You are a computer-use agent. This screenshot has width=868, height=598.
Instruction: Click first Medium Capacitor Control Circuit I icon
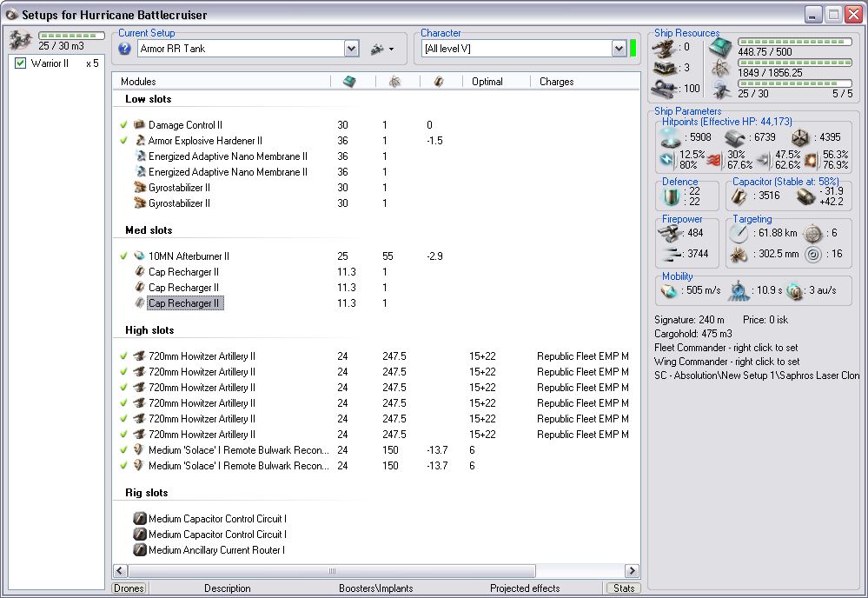(x=140, y=519)
